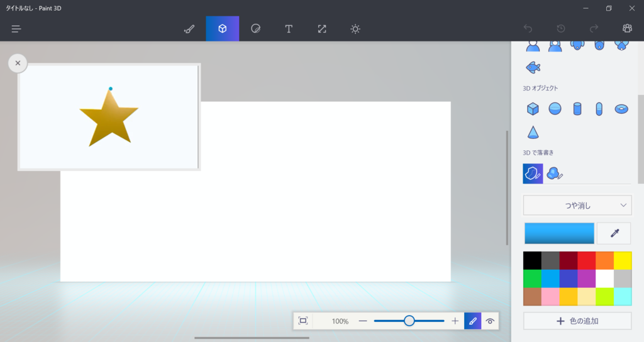Viewport: 644px width, 342px height.
Task: Pick the dark gray palette color
Action: point(550,261)
